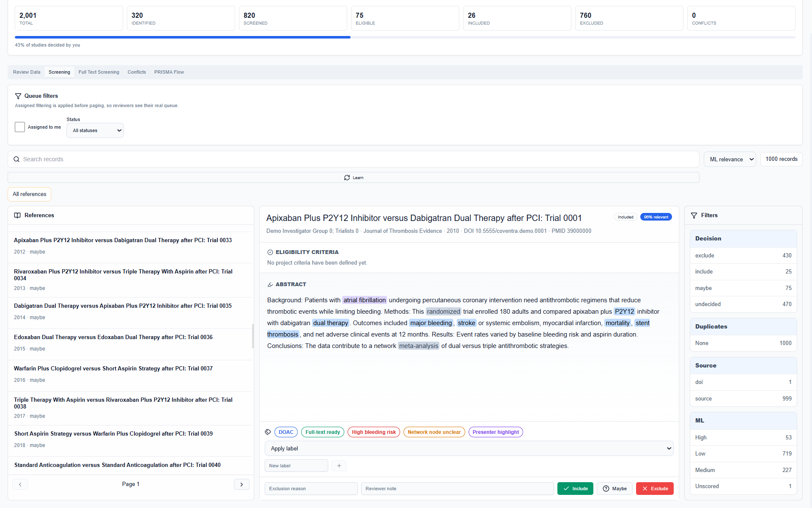812x508 pixels.
Task: Filter by include decision
Action: 743,272
